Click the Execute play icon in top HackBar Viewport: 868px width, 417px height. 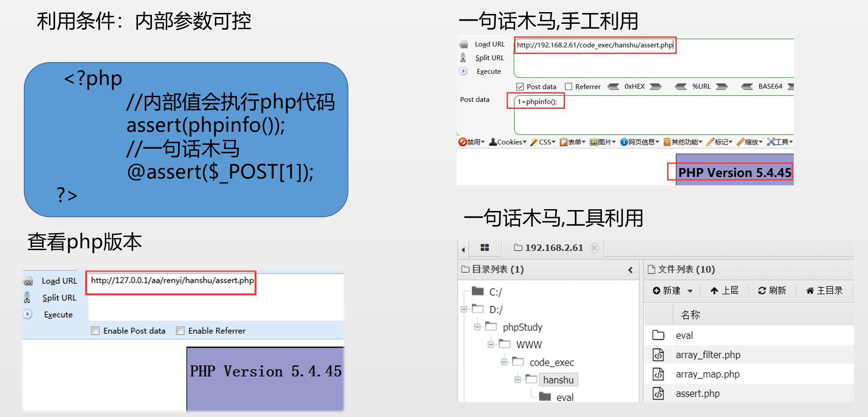pos(463,71)
